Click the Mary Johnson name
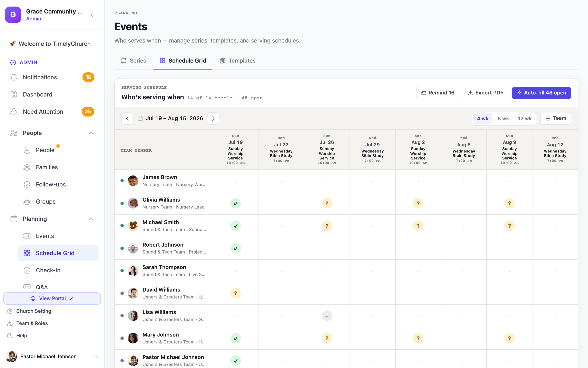The height and width of the screenshot is (368, 588). (161, 335)
